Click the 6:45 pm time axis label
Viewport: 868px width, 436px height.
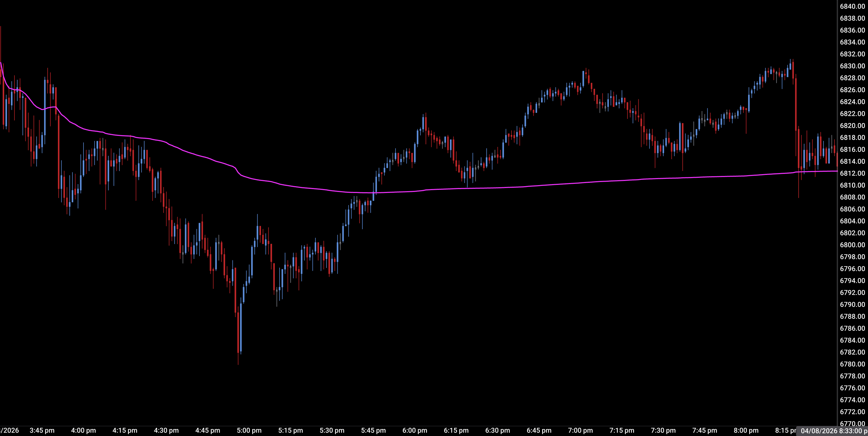coord(539,431)
